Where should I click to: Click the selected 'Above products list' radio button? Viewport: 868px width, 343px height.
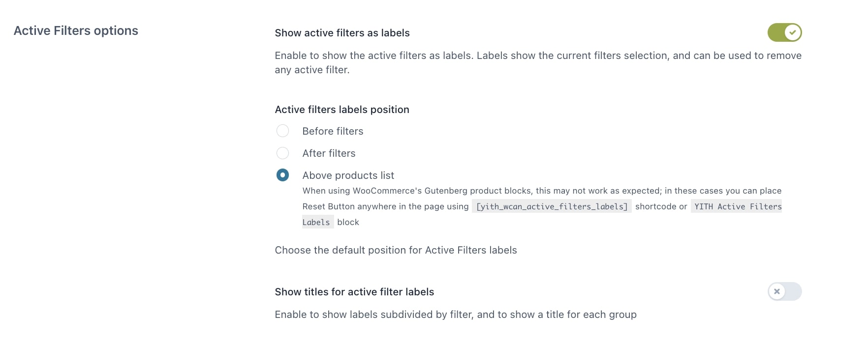point(282,175)
